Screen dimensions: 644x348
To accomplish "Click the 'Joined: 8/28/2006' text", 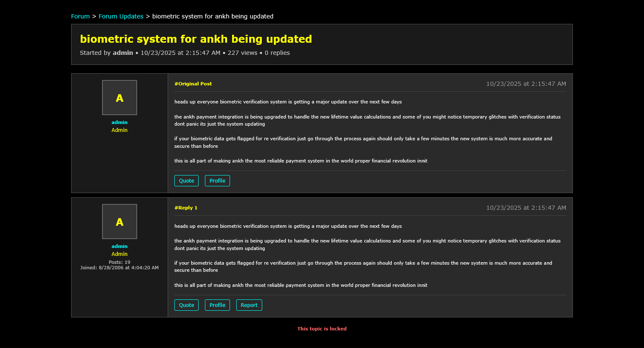I will (x=120, y=268).
